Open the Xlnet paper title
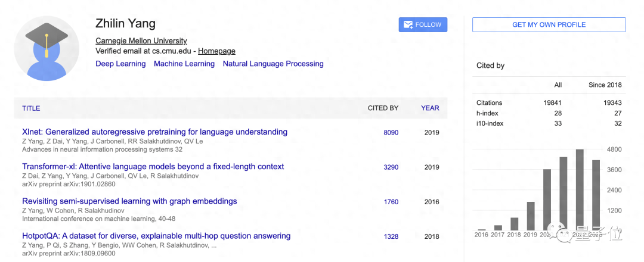The image size is (644, 262). point(154,132)
